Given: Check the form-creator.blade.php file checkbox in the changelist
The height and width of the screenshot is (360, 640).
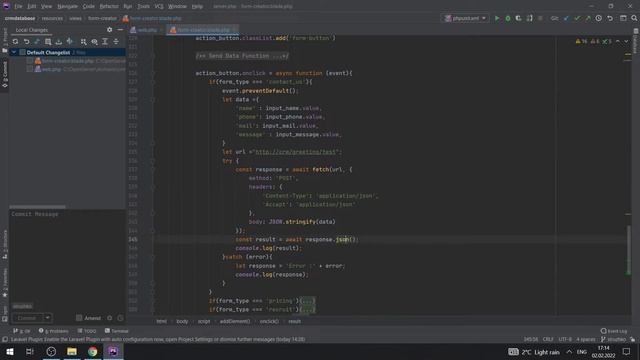Looking at the screenshot, I should tap(30, 61).
